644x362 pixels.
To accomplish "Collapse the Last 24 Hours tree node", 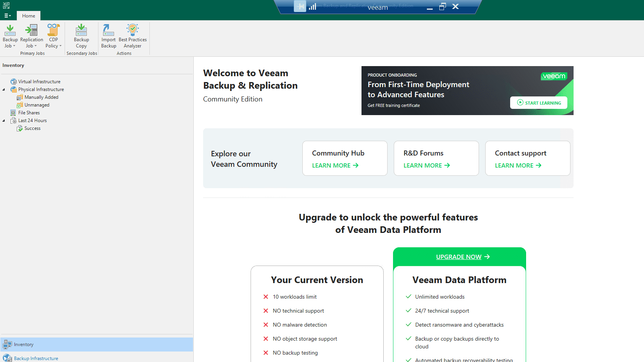I will coord(4,121).
